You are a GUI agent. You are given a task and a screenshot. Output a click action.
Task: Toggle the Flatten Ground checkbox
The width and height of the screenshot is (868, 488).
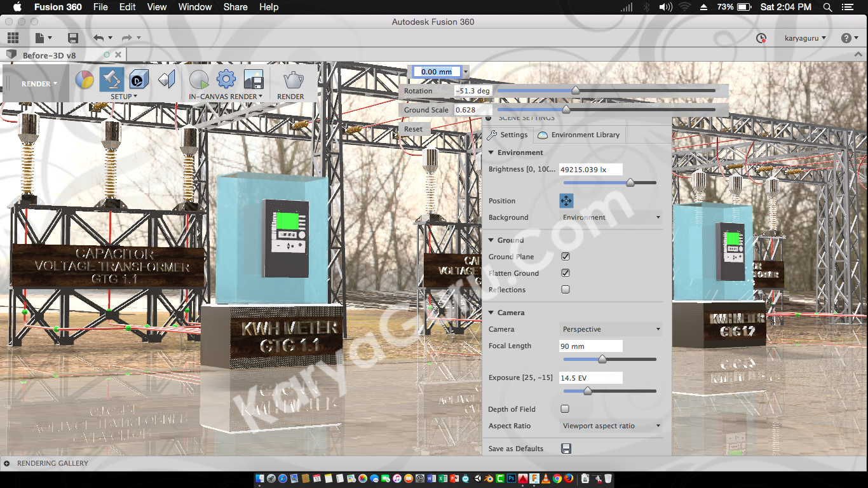click(x=566, y=273)
